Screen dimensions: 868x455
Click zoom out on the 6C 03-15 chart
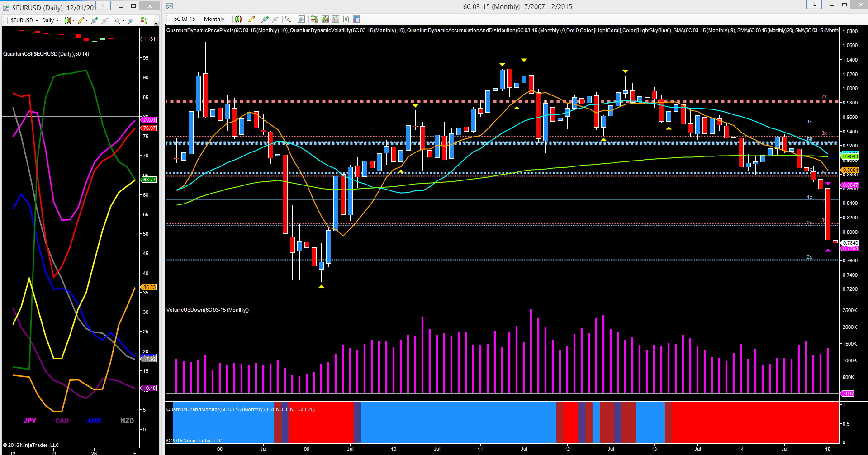(x=275, y=19)
